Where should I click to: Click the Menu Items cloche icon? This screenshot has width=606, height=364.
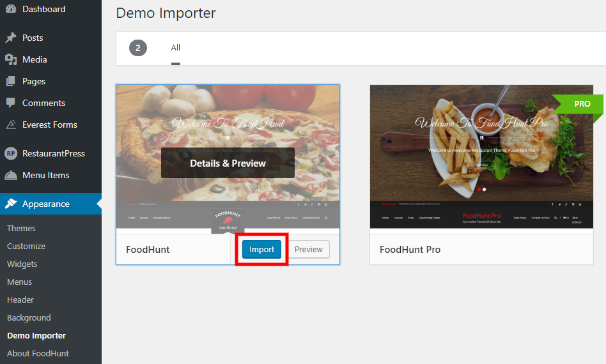pos(11,175)
